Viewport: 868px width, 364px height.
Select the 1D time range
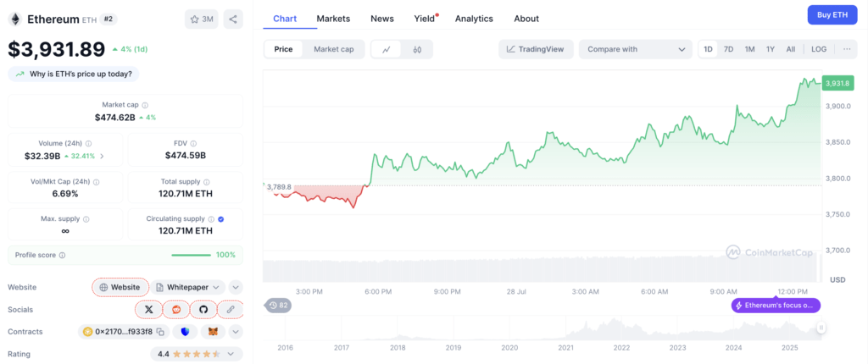point(708,49)
